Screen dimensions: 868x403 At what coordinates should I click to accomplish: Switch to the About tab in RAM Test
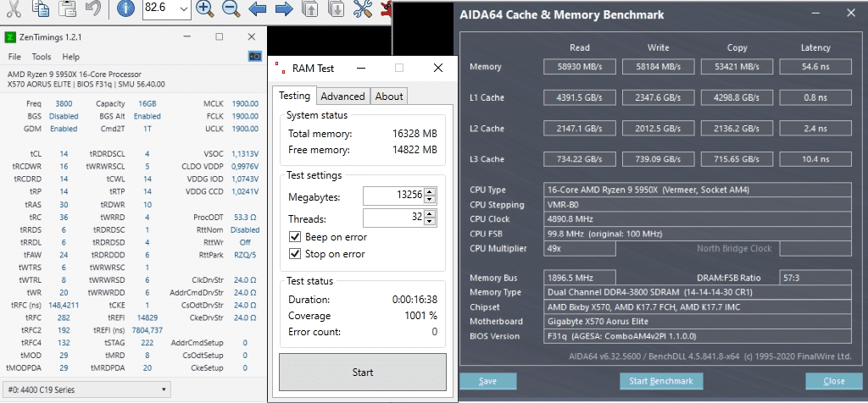(x=389, y=97)
